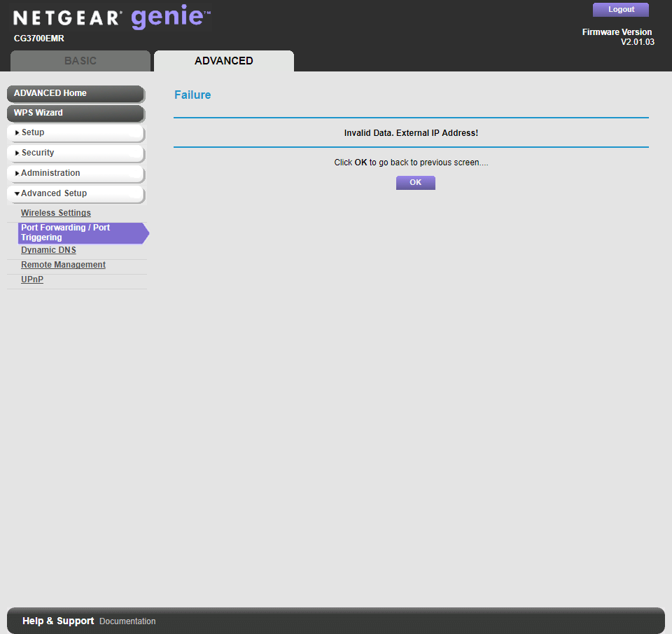Switch to the BASIC tab
The image size is (672, 634).
pos(80,61)
